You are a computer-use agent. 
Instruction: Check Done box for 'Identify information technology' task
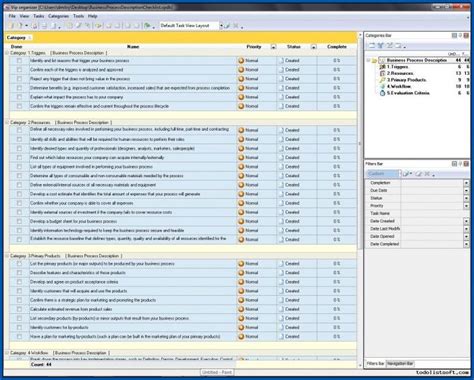click(19, 231)
